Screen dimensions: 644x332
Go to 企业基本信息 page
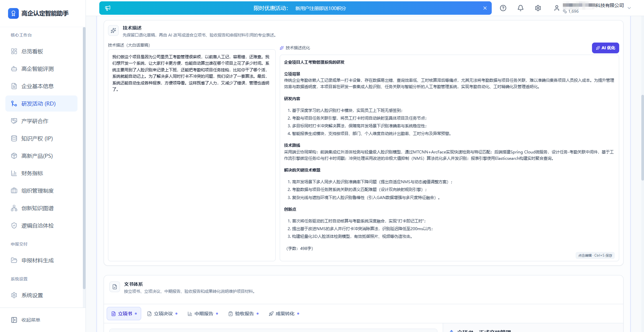tap(41, 86)
